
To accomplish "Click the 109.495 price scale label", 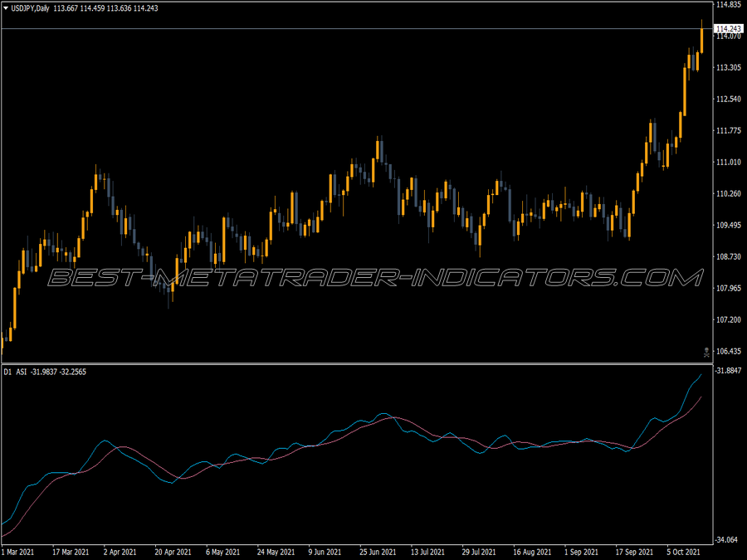I will [x=729, y=225].
